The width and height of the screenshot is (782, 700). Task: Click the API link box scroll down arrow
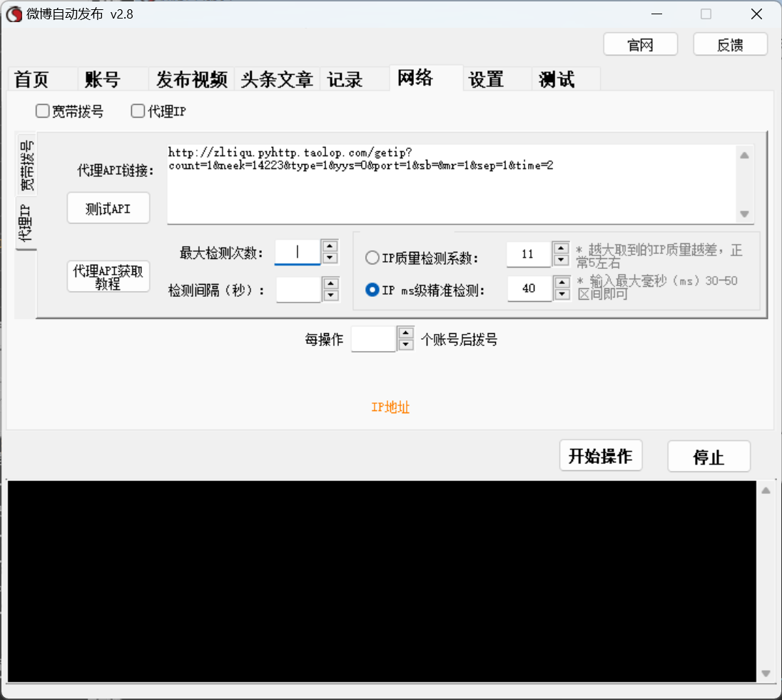745,214
